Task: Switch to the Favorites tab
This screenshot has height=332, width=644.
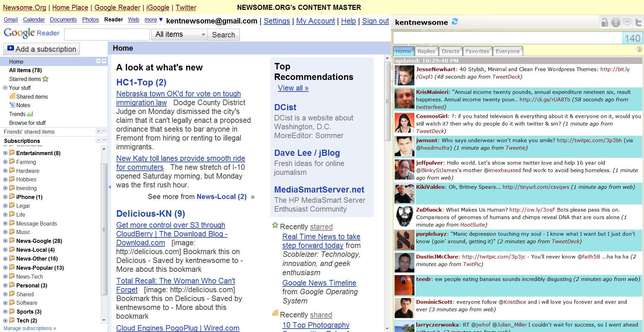Action: [x=477, y=51]
